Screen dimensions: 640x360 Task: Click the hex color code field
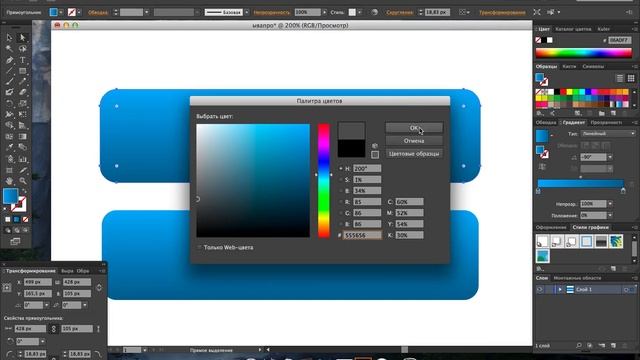tap(362, 235)
